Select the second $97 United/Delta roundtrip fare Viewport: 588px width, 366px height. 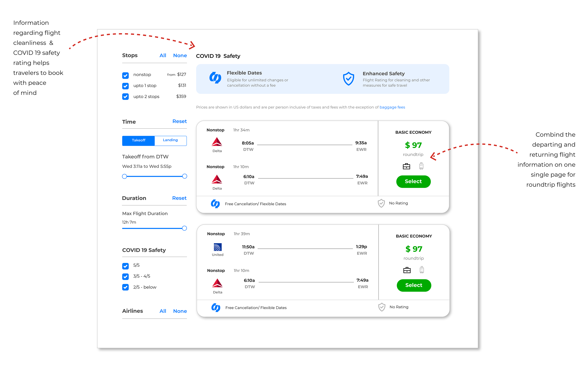click(414, 285)
